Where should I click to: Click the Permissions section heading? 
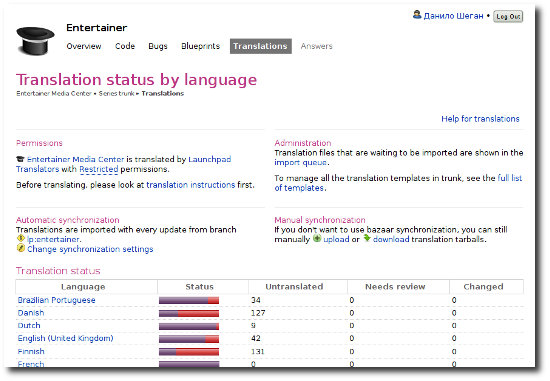(39, 143)
